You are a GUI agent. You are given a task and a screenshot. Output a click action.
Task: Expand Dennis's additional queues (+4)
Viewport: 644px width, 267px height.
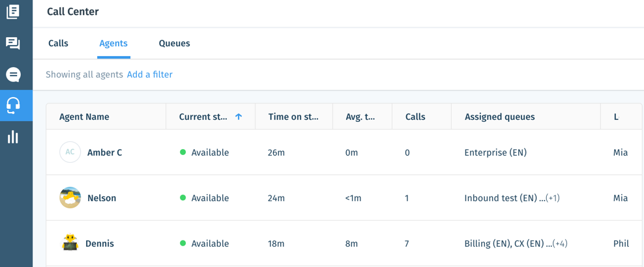click(x=560, y=244)
